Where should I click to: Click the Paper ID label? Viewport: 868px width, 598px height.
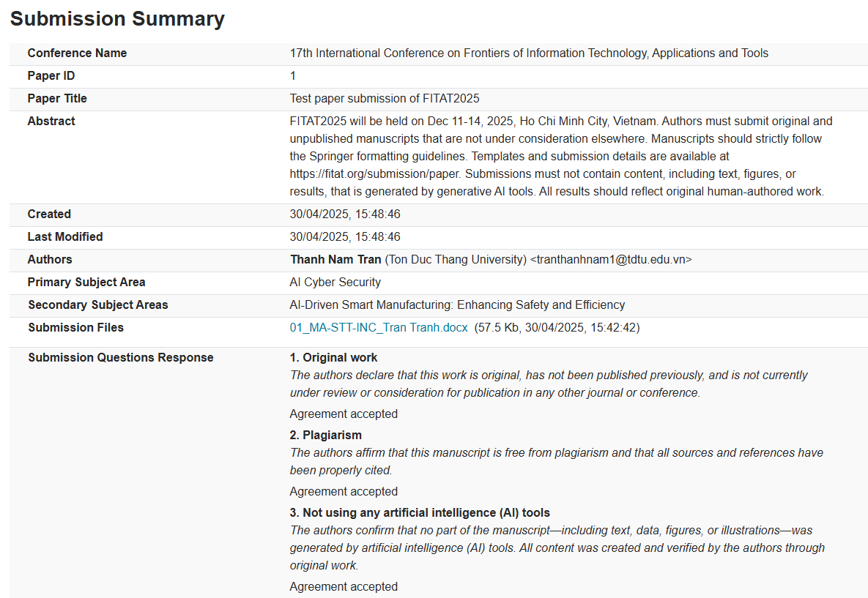pos(51,76)
